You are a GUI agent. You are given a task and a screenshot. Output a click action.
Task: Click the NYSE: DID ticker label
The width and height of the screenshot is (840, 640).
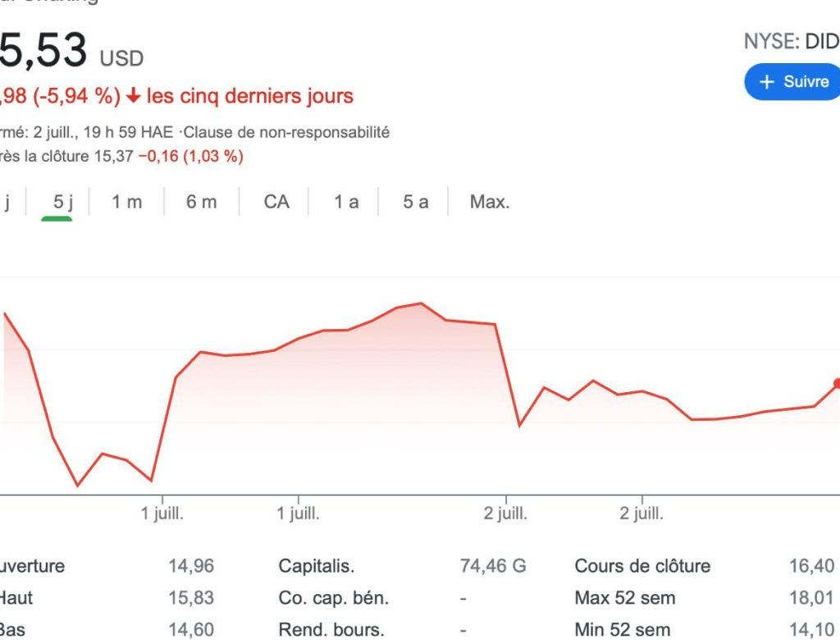(x=791, y=42)
